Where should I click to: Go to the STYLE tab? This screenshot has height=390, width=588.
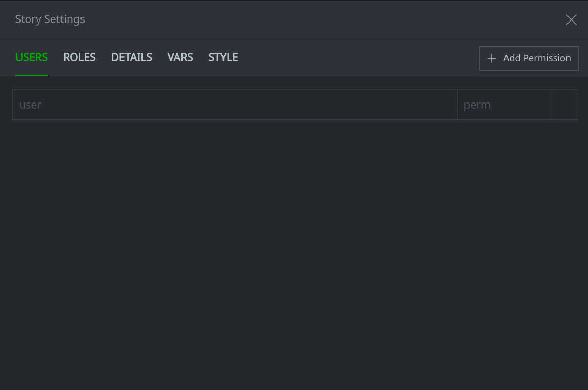(223, 57)
